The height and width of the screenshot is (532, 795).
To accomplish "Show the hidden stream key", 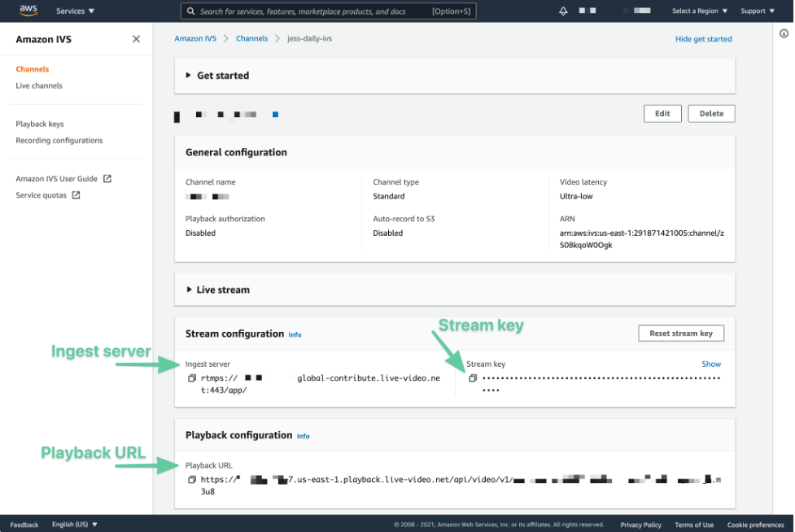I will [x=711, y=364].
